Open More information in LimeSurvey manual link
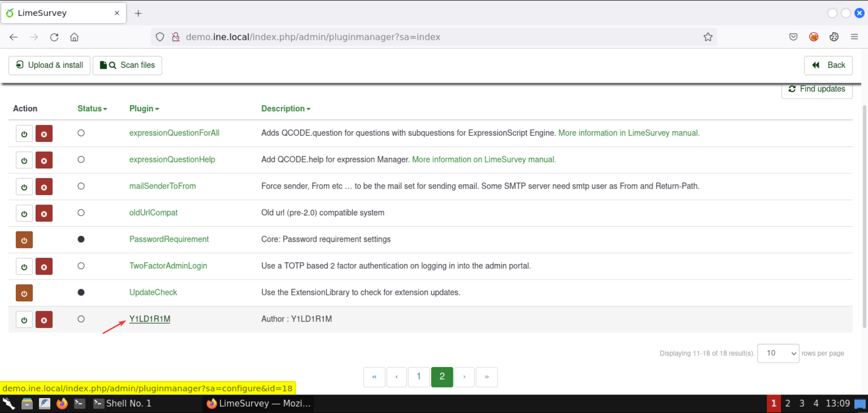Viewport: 868px width, 413px height. [629, 133]
